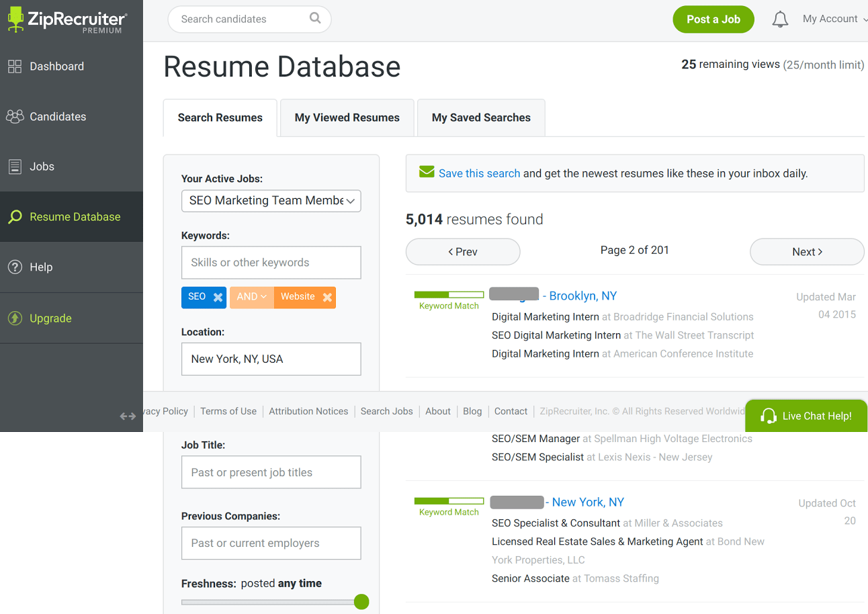
Task: Click 'SEO Specialist & Consultant' job line
Action: (607, 523)
